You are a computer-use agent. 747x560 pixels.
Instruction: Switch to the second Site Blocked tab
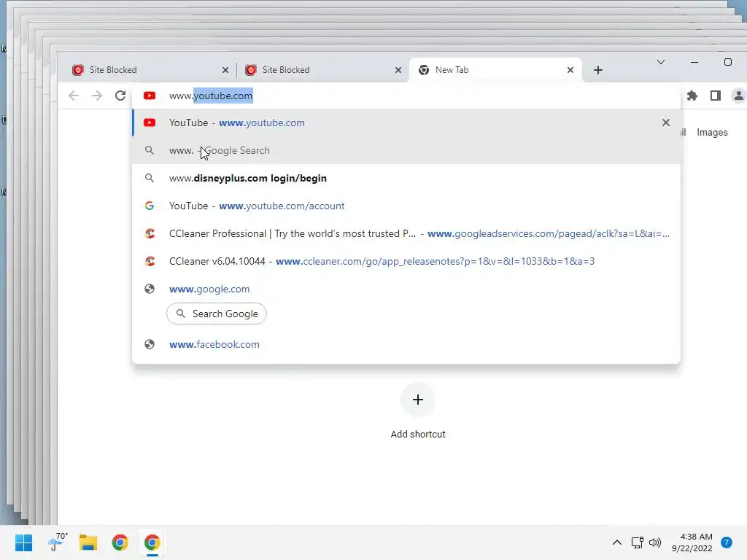click(323, 70)
